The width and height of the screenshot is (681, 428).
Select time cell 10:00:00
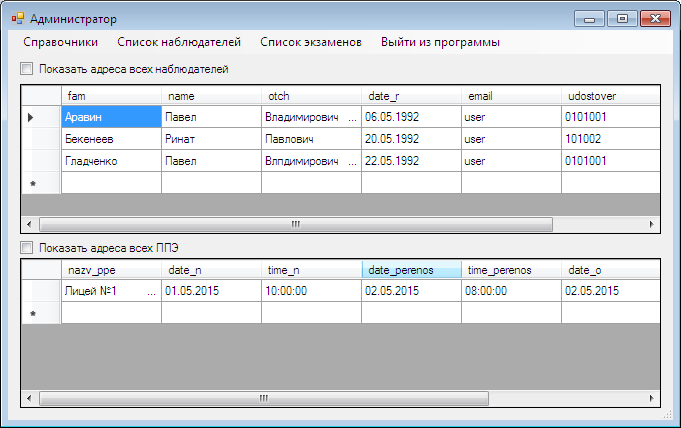311,291
